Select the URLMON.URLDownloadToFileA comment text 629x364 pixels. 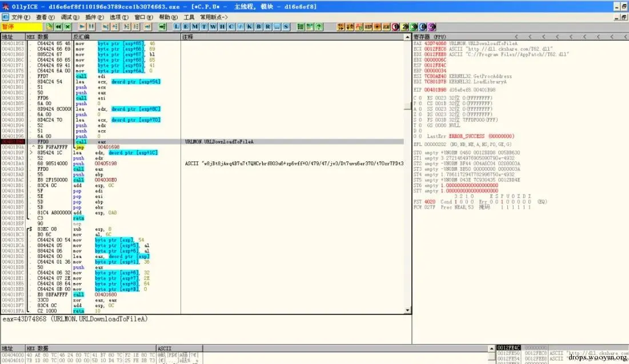click(x=219, y=141)
